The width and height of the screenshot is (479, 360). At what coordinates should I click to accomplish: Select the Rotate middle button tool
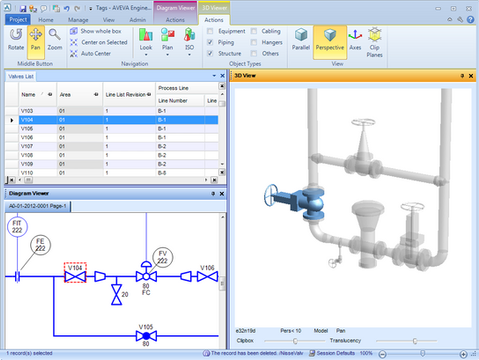click(x=16, y=40)
